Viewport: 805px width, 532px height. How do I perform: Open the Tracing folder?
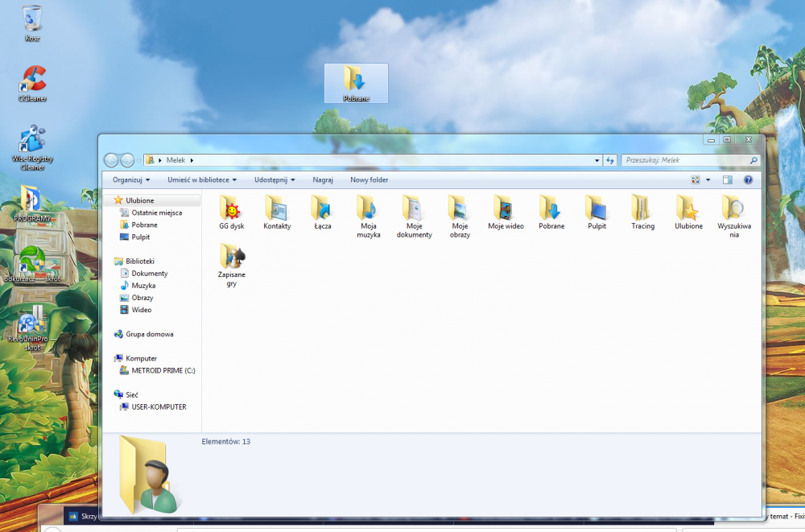[642, 209]
